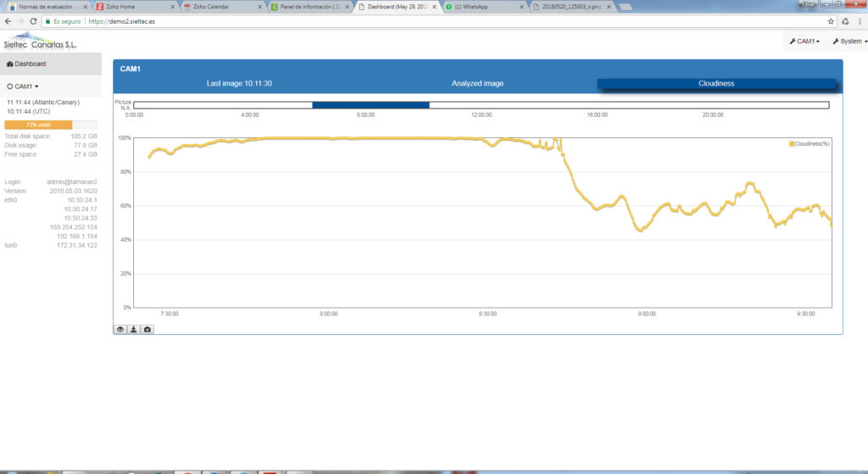Click the camera snapshot icon below chart
The height and width of the screenshot is (474, 868).
[x=147, y=330]
